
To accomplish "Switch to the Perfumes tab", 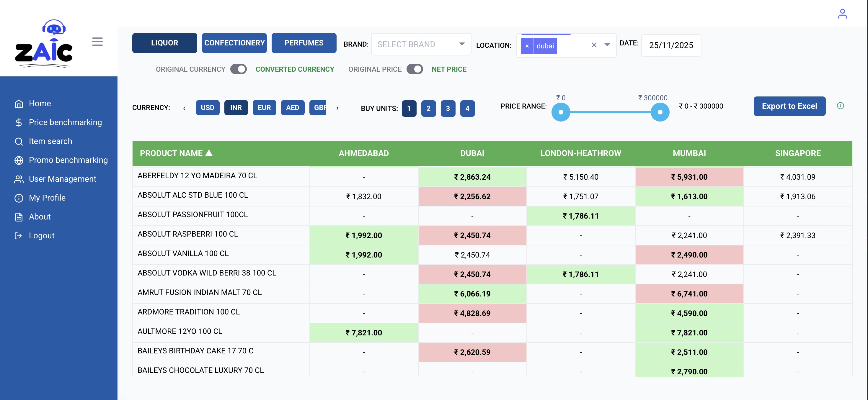I will tap(304, 43).
